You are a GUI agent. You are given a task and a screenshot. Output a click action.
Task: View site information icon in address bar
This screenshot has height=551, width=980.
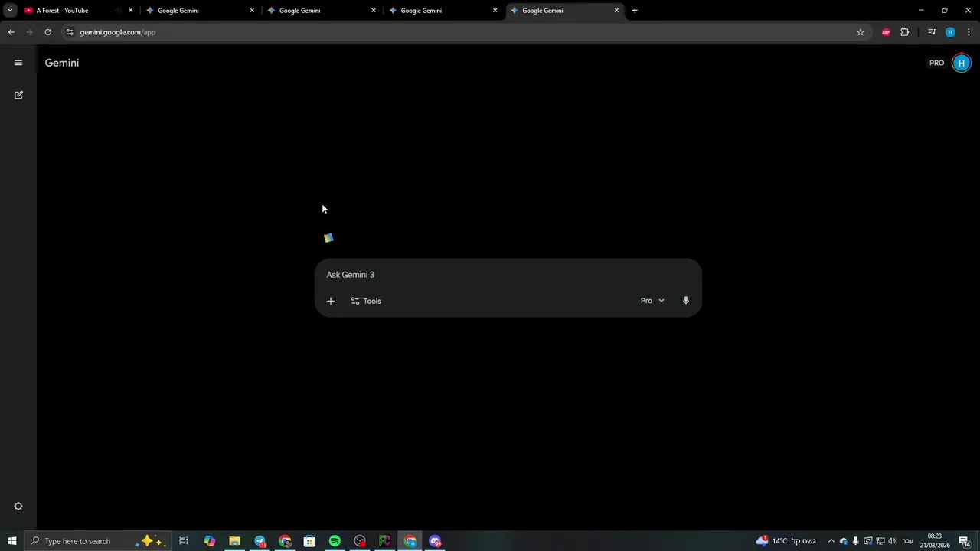coord(70,32)
